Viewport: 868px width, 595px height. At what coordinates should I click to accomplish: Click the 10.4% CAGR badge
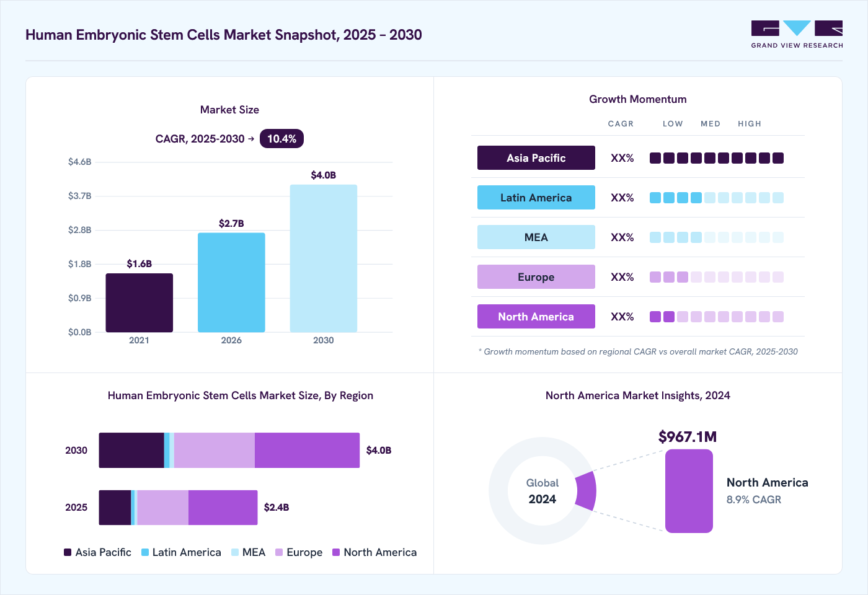pyautogui.click(x=281, y=139)
